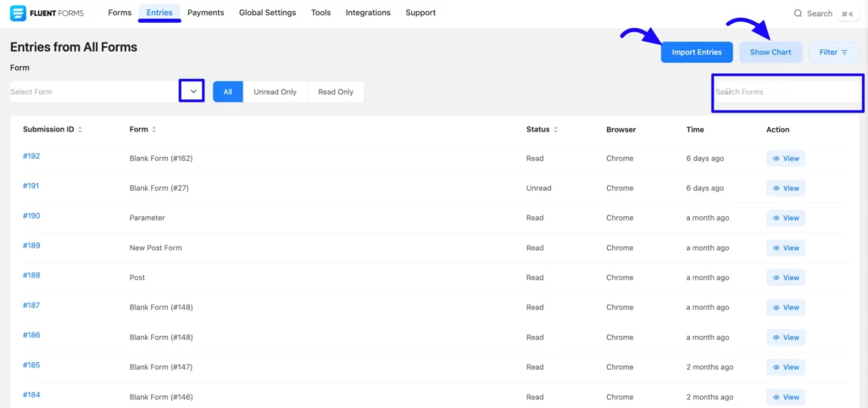Click the Parameter form name
This screenshot has width=868, height=408.
147,218
